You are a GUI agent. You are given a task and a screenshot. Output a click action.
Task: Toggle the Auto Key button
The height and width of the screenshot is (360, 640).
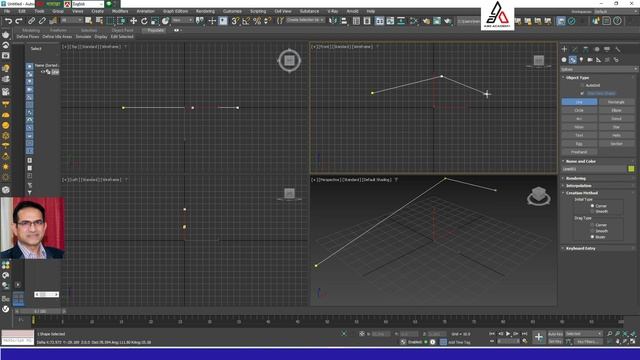click(555, 334)
